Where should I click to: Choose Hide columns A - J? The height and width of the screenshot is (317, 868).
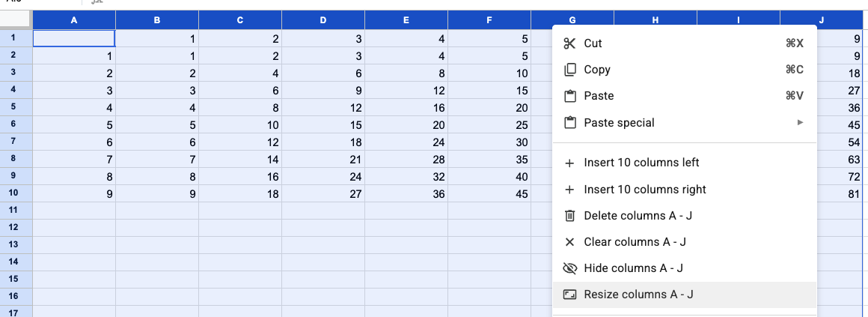pos(633,268)
